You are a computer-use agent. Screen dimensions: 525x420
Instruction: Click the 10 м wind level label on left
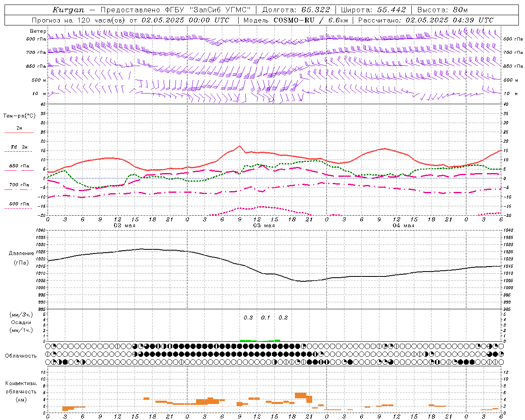[x=39, y=94]
